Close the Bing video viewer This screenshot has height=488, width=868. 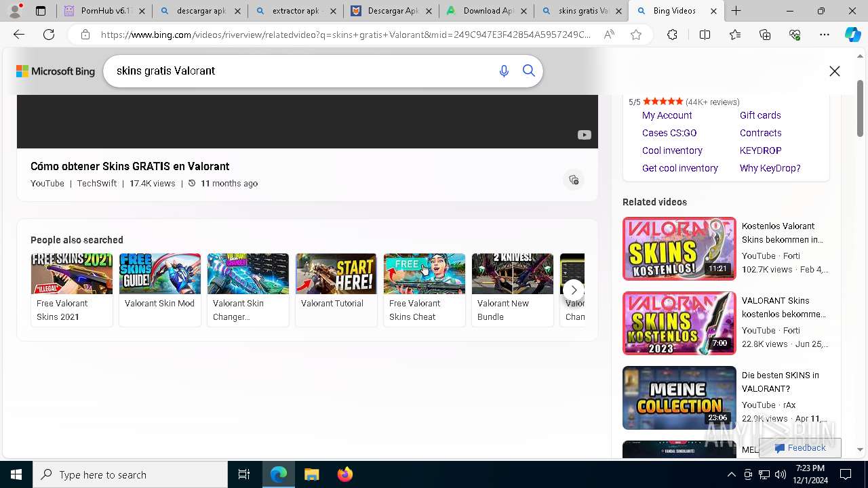point(835,71)
